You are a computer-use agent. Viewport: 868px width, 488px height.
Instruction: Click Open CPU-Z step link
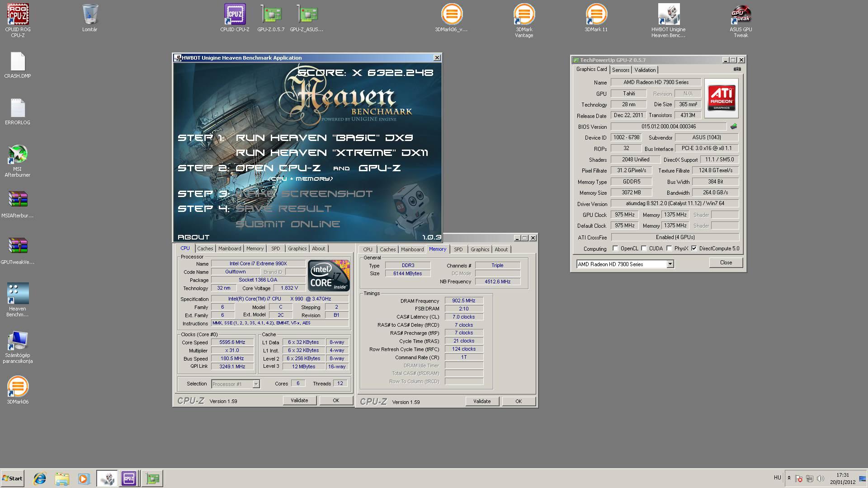coord(278,168)
